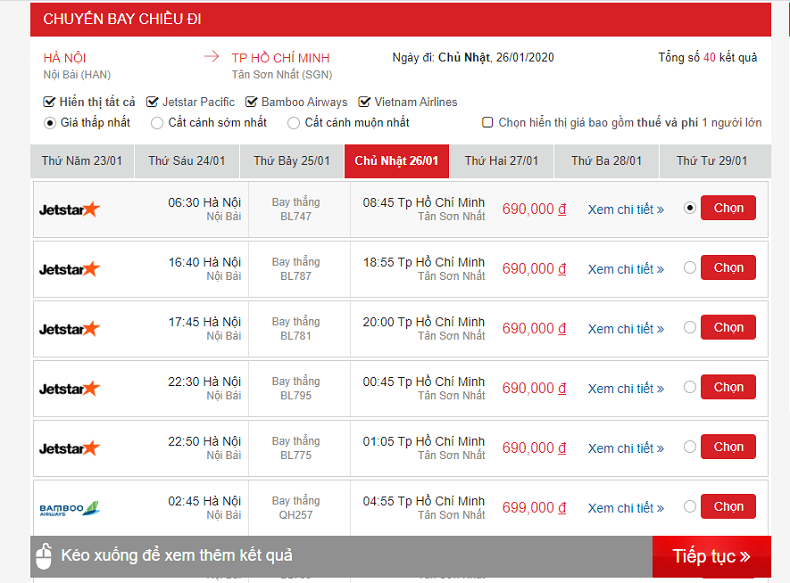The image size is (790, 583).
Task: Click 'Tổng số 40 kết quả' text
Action: pos(707,57)
